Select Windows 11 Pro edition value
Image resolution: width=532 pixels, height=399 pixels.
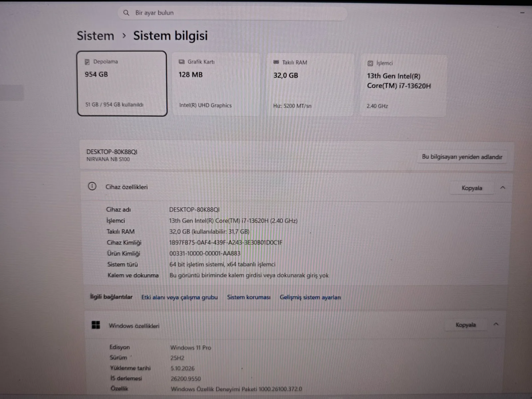coord(191,347)
